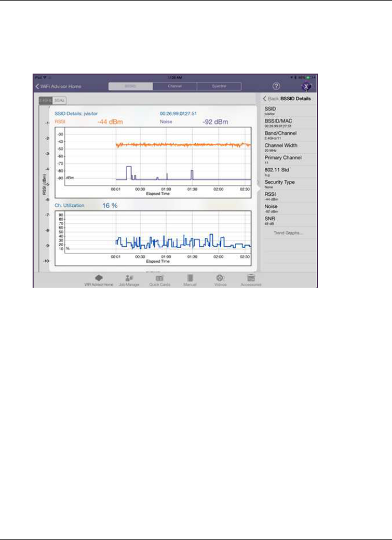Open the Manual icon
Screen dimensions: 392x540
pyautogui.click(x=190, y=281)
